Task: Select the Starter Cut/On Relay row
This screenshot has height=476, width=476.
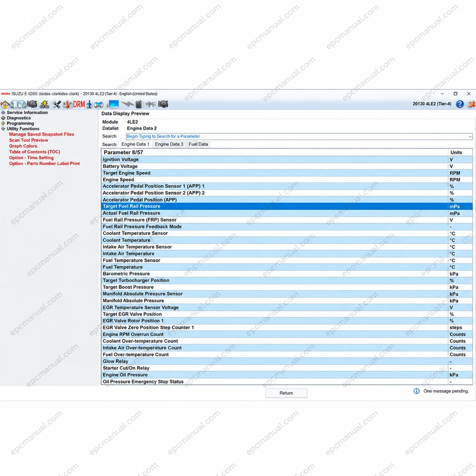Action: 287,368
